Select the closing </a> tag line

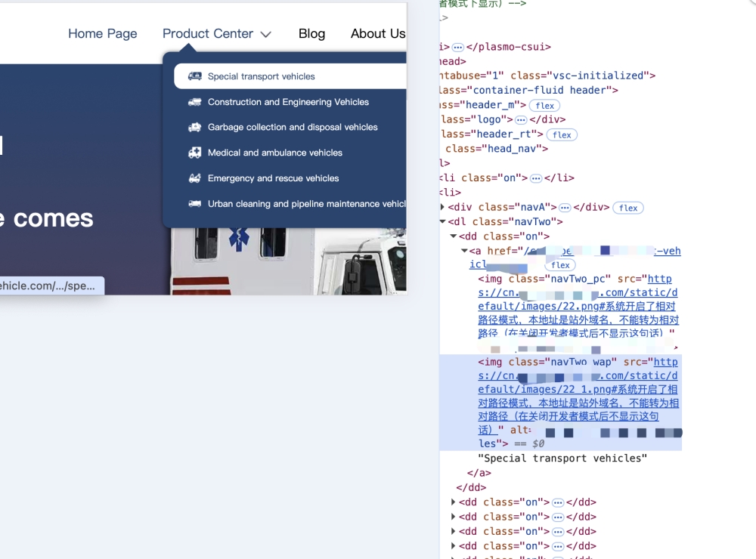[479, 473]
